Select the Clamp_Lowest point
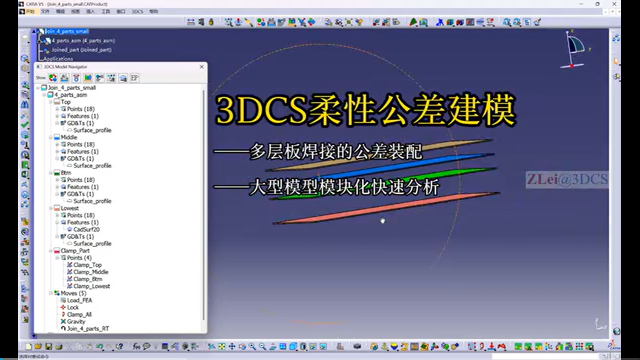Image resolution: width=640 pixels, height=360 pixels. coord(91,286)
